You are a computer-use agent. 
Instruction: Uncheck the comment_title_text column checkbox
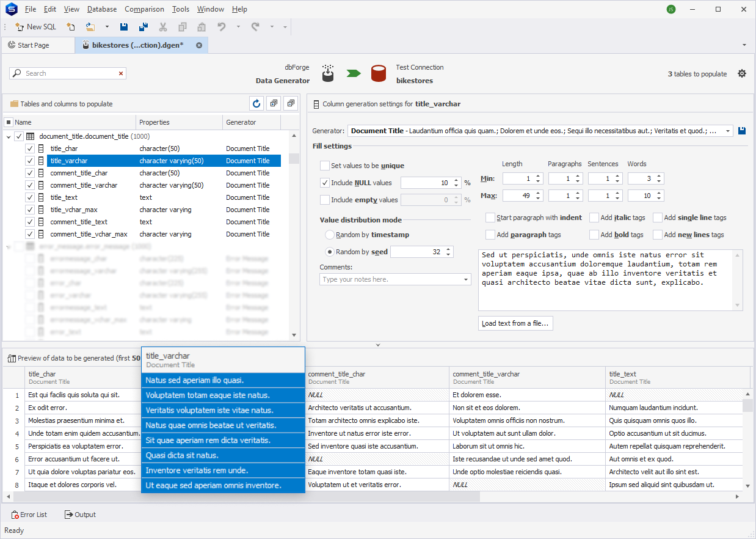coord(29,222)
